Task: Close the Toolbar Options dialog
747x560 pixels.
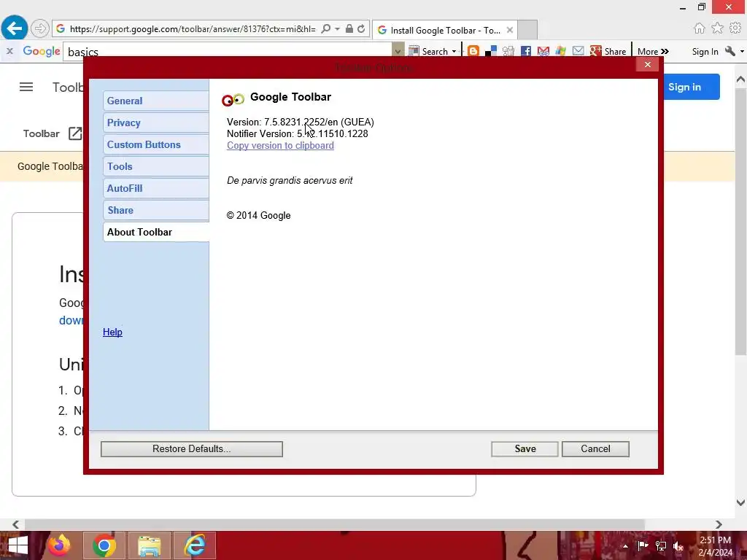Action: click(648, 65)
